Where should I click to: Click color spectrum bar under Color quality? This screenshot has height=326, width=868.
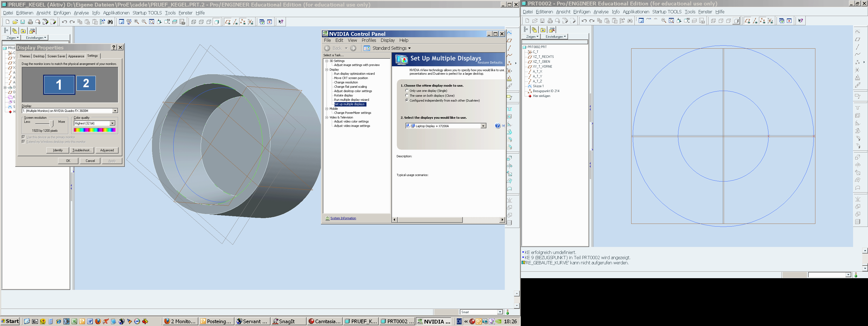pos(95,130)
